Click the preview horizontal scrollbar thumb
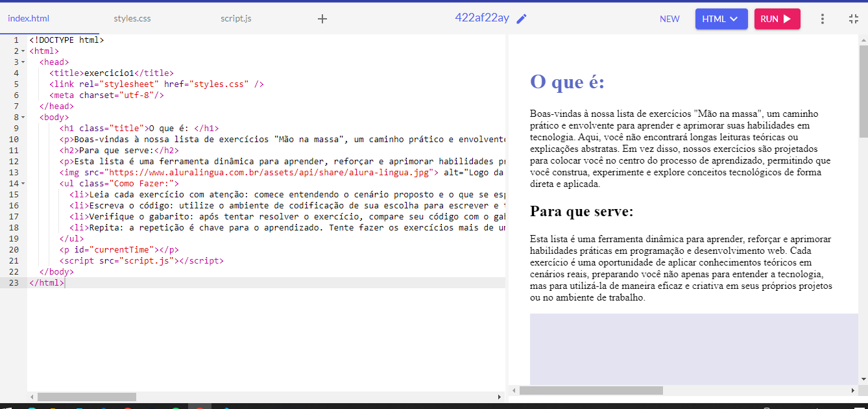Screen dimensions: 868x409 [x=591, y=390]
